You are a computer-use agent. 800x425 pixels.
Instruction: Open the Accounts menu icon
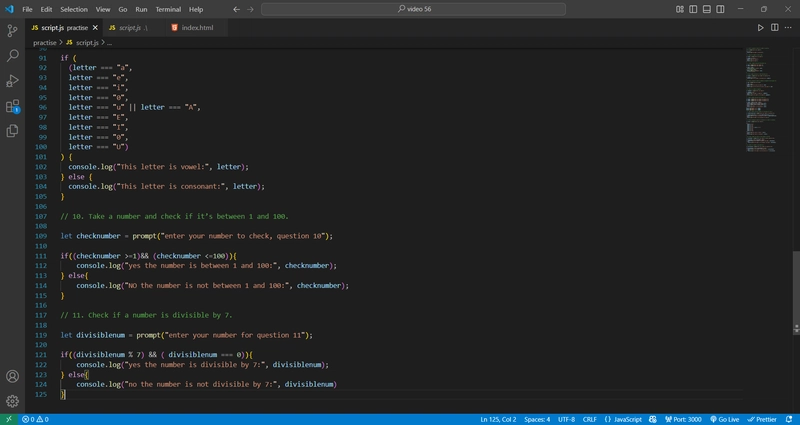[12, 377]
